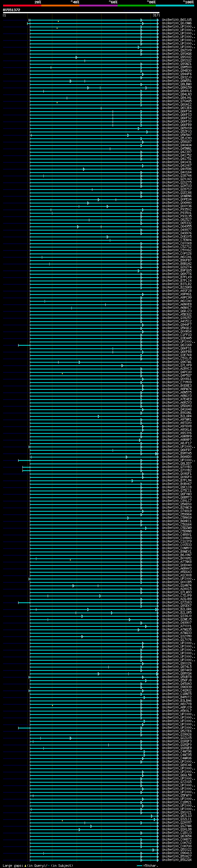197x868 pixels.
Task: Select UniRef100_Q8H159 hit label
Action: (177, 88)
